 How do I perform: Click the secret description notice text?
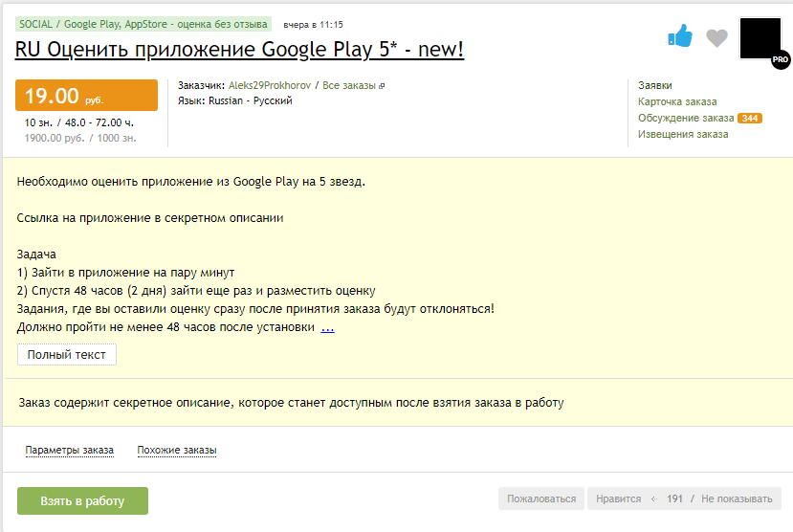click(292, 403)
